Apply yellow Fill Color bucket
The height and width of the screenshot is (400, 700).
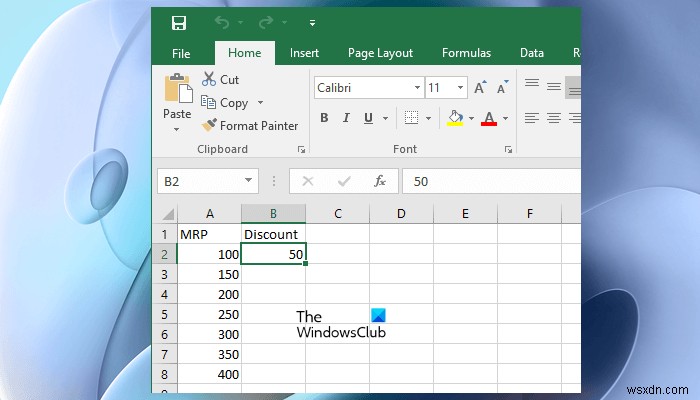click(455, 118)
